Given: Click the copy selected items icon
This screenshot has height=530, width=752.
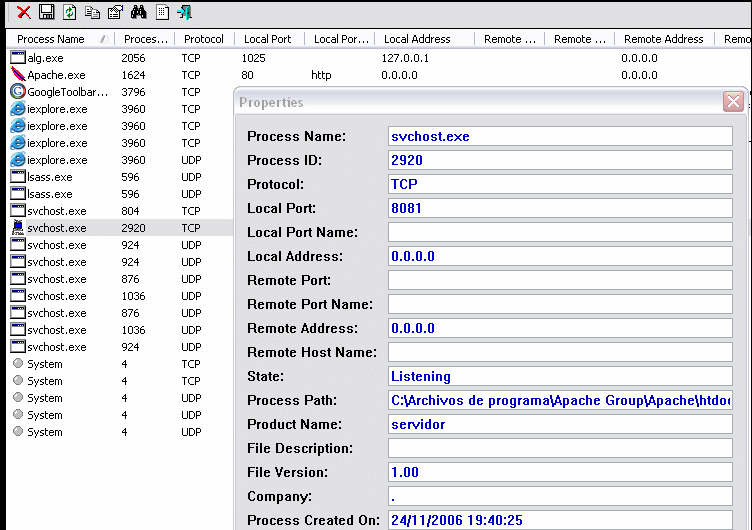Looking at the screenshot, I should (x=92, y=12).
